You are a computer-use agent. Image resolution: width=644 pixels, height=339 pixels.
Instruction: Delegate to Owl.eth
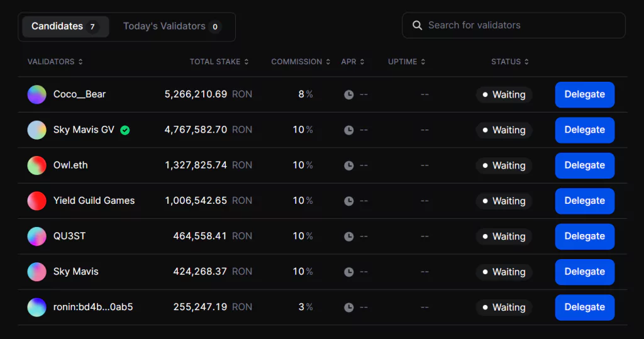pos(585,165)
